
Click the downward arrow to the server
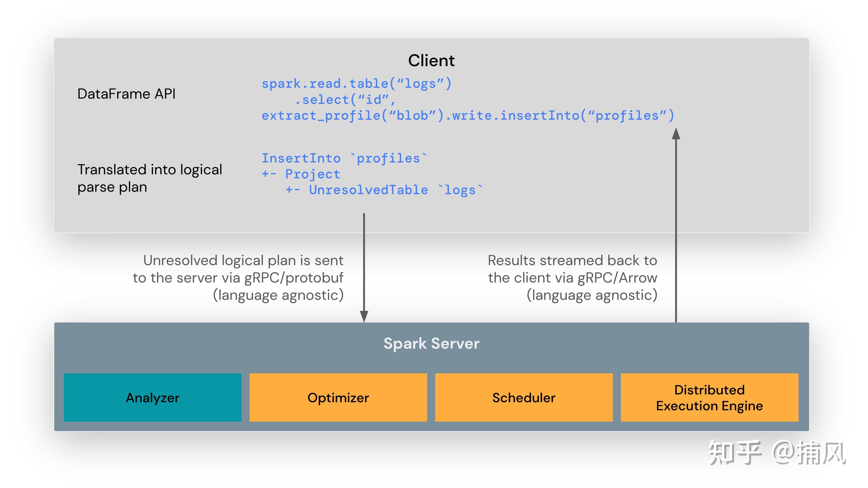[364, 266]
